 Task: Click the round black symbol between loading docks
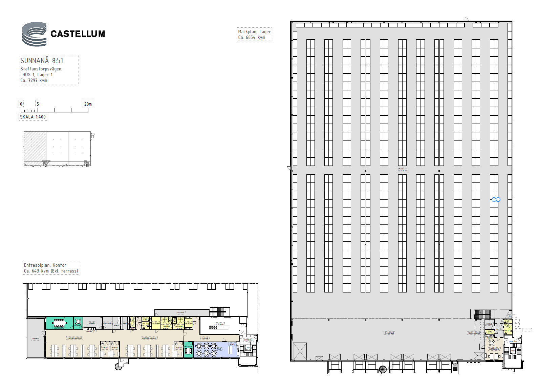(383, 369)
